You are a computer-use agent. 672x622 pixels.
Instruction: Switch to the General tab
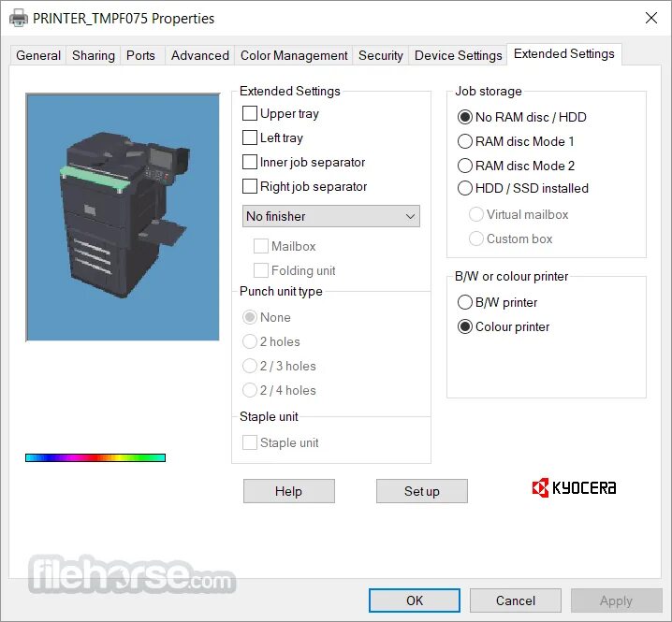click(38, 55)
